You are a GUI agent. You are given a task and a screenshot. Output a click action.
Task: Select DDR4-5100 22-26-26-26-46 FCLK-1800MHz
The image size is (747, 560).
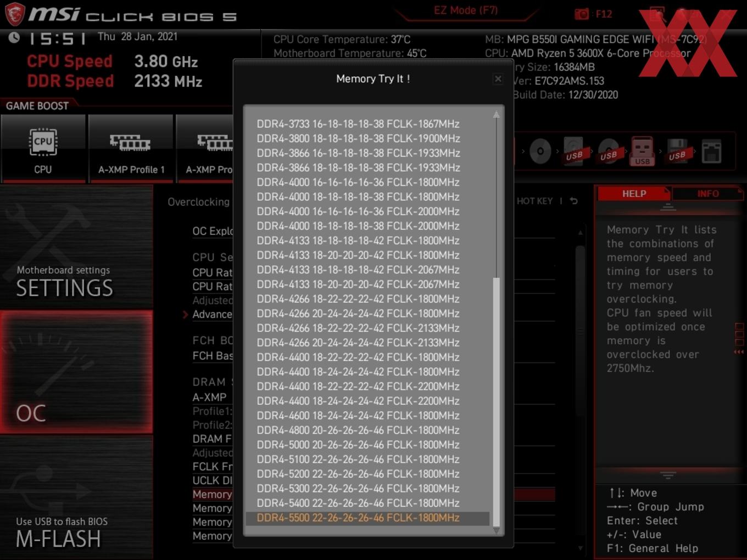[x=358, y=460]
